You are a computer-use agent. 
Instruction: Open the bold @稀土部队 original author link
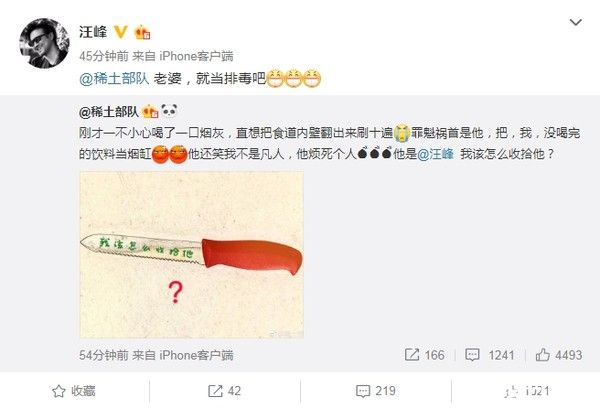coord(109,112)
